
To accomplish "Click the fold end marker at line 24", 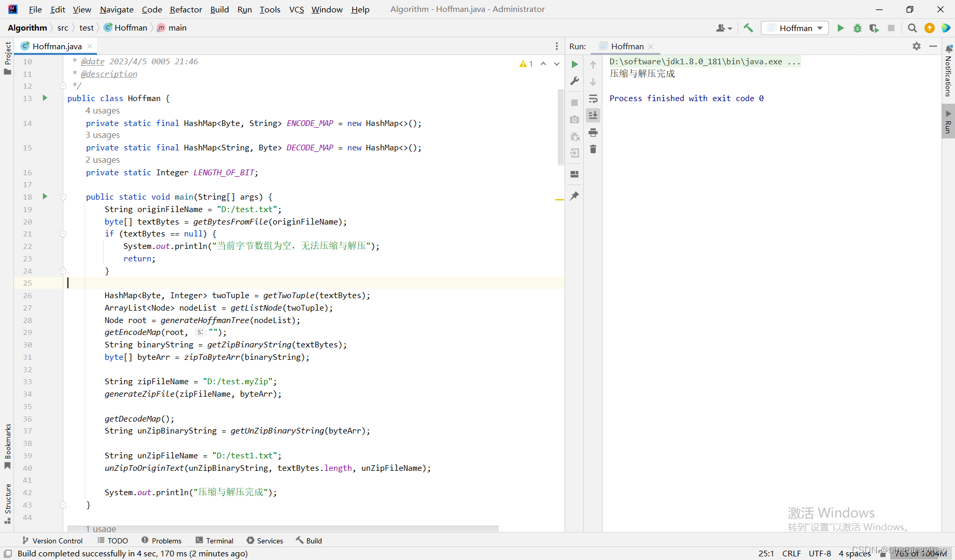I will (63, 271).
